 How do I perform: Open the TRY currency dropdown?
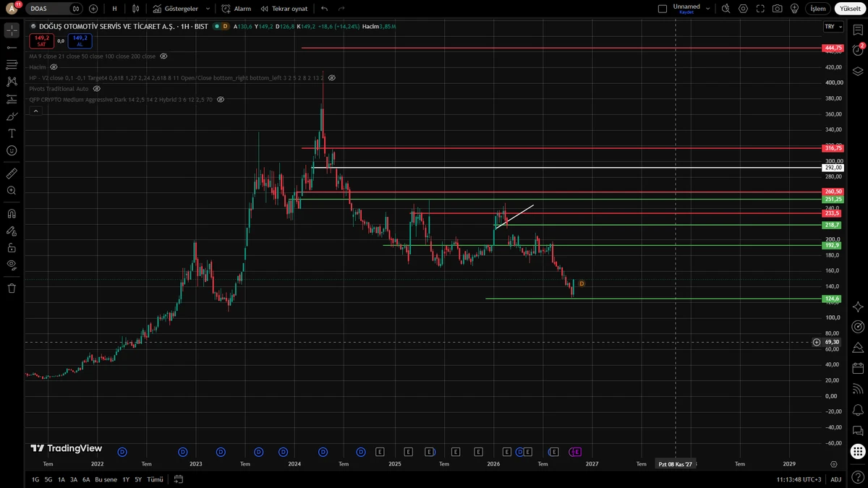click(x=833, y=27)
